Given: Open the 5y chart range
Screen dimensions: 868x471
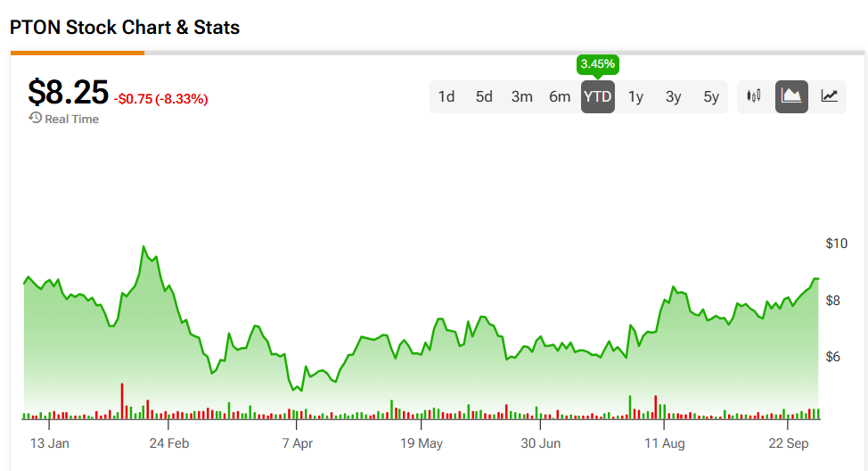Looking at the screenshot, I should tap(710, 96).
